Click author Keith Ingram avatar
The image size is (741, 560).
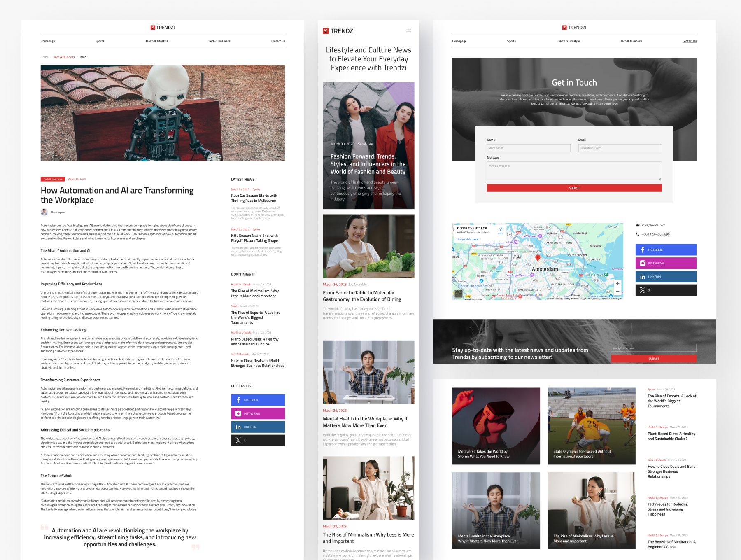click(x=44, y=212)
